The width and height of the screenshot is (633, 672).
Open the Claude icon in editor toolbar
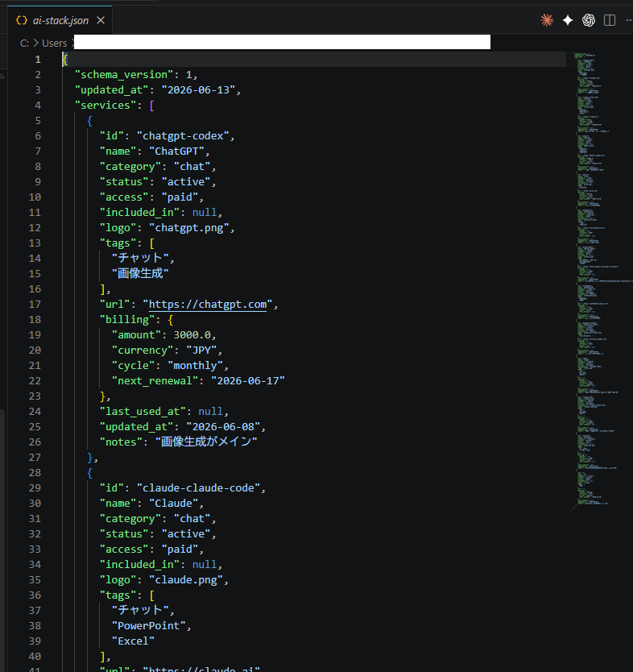tap(547, 20)
